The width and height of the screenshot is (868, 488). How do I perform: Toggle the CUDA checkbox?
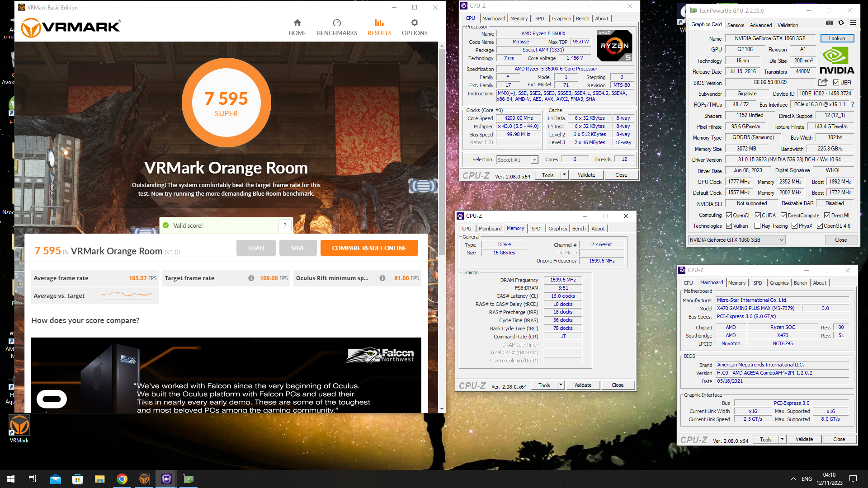(x=758, y=216)
